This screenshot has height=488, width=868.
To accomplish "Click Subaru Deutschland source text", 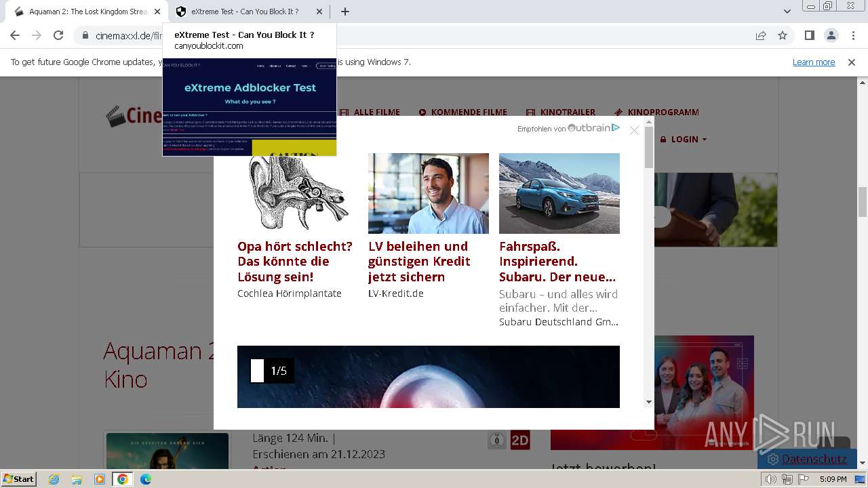I will point(559,322).
